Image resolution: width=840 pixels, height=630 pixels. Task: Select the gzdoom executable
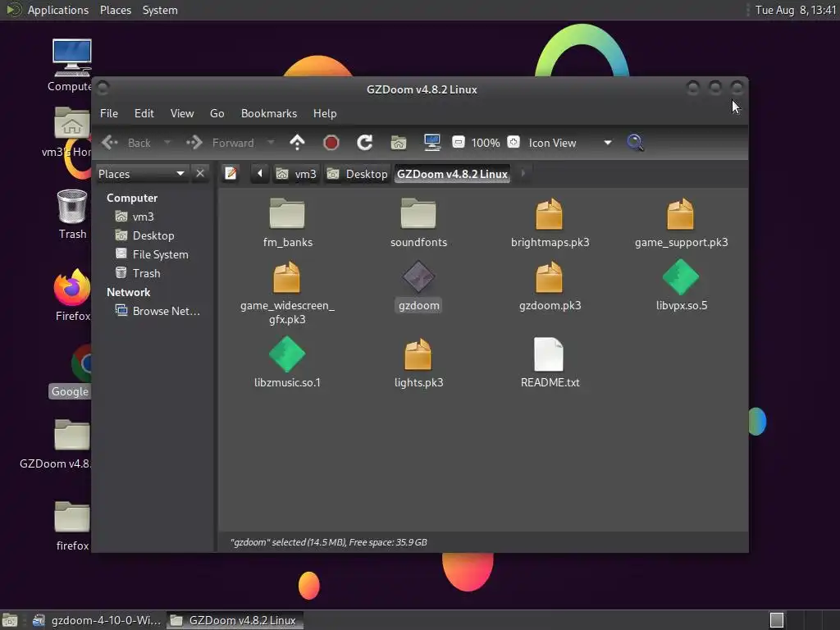(418, 286)
